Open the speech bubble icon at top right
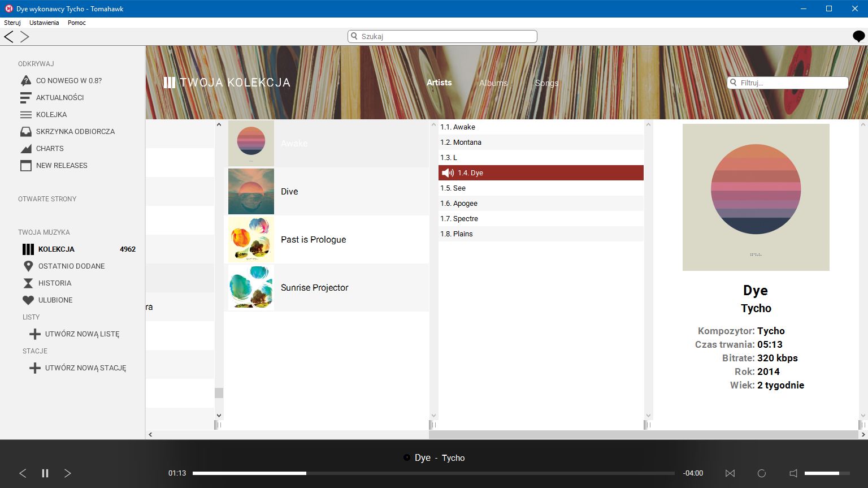Screen dimensions: 868x488 (x=858, y=37)
